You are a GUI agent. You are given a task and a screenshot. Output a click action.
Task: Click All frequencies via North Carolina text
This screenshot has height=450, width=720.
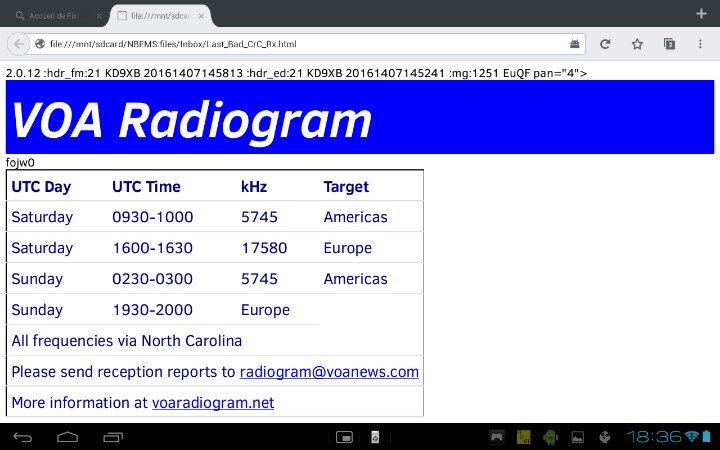[x=127, y=341]
